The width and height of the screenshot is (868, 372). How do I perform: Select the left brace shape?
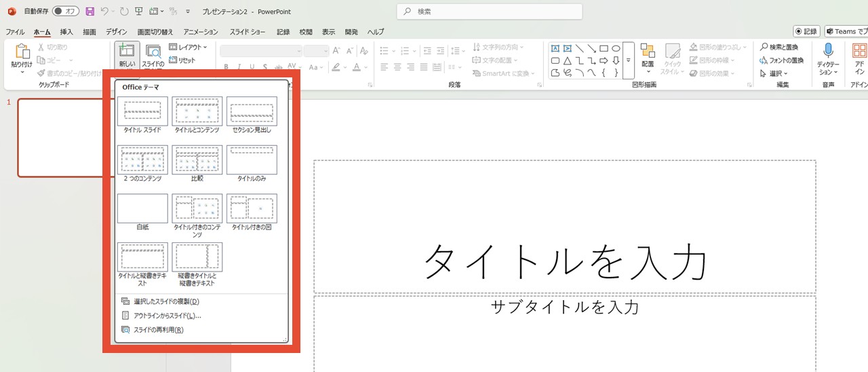(x=604, y=73)
